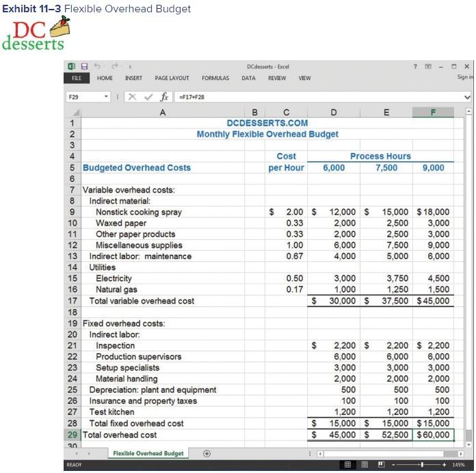Click the previous sheet navigation arrow
The width and height of the screenshot is (476, 473).
77,454
